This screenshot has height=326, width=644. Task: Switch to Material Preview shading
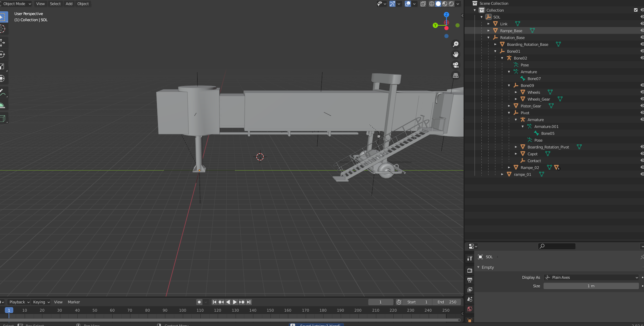pyautogui.click(x=445, y=4)
